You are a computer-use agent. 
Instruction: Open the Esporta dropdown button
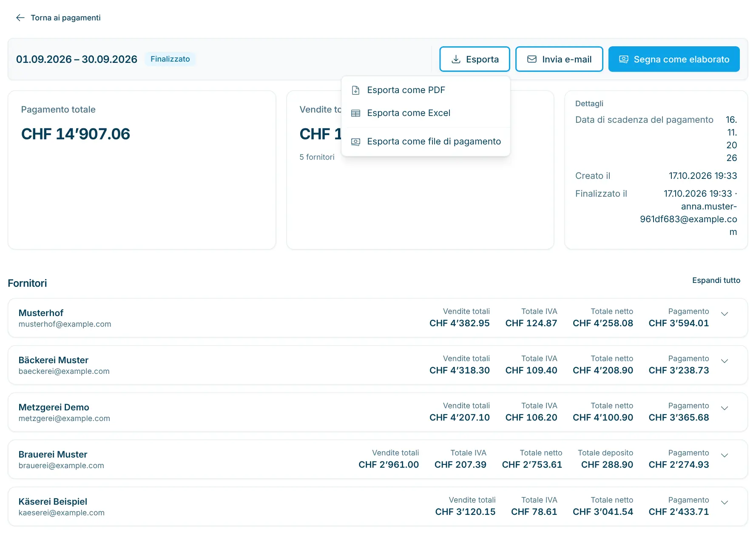pos(475,59)
